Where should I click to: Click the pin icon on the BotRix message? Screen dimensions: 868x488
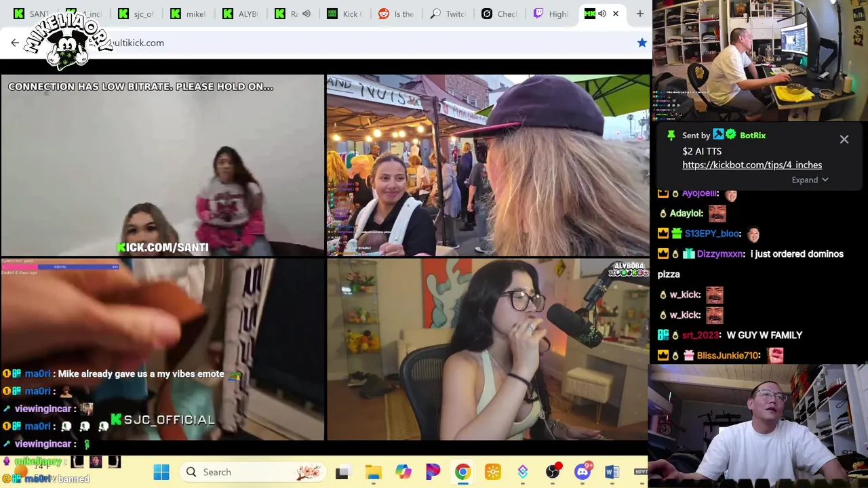tap(671, 135)
